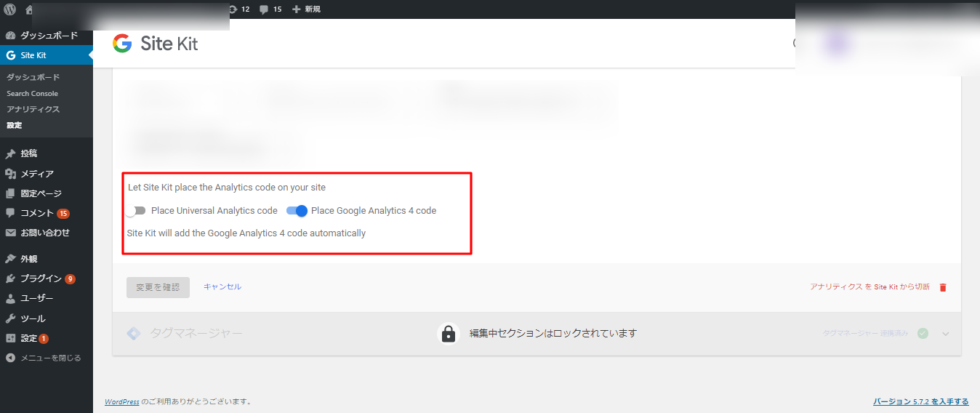Open Search Console submenu item
Screen dimensions: 980x413
click(x=33, y=93)
